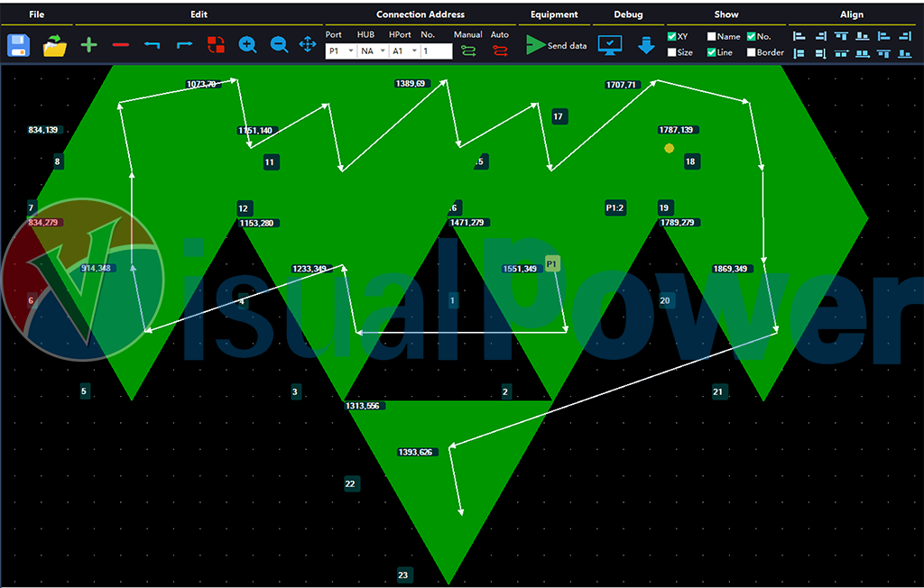Click coordinate label 1471,279
The image size is (924, 588).
pos(469,223)
